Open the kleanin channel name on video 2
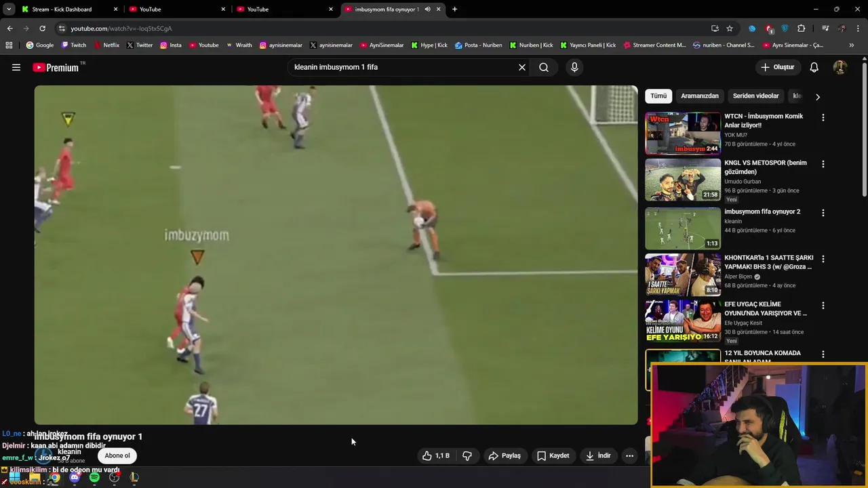This screenshot has width=868, height=488. click(733, 222)
